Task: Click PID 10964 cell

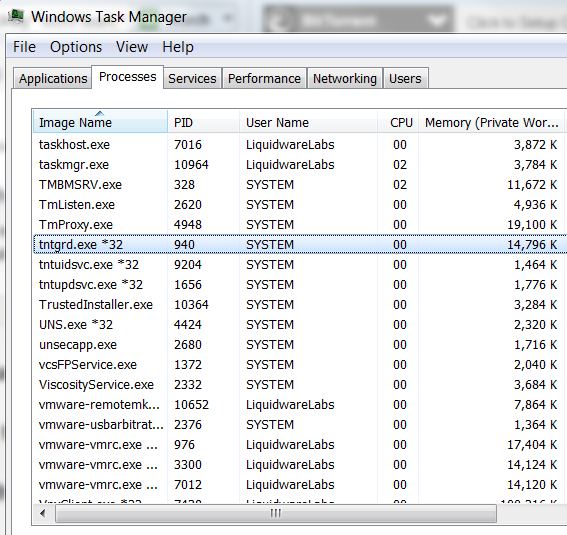Action: [191, 164]
